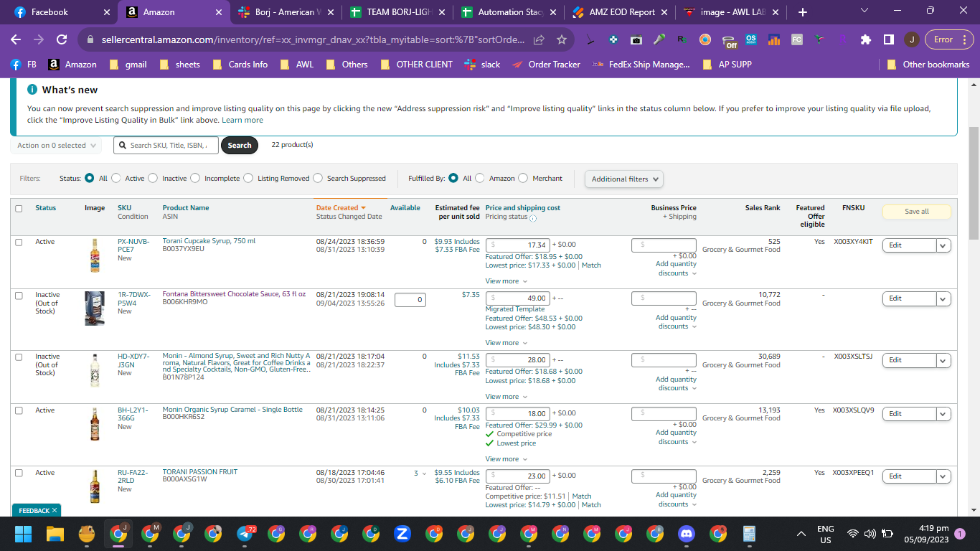The height and width of the screenshot is (551, 980).
Task: Switch to the AMZ EOD Report tab
Action: pos(620,12)
